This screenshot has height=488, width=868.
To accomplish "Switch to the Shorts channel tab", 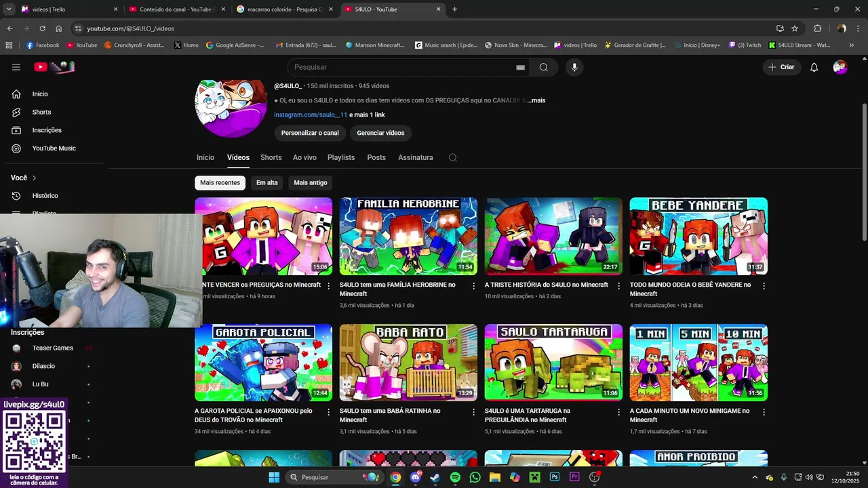I will tap(271, 157).
